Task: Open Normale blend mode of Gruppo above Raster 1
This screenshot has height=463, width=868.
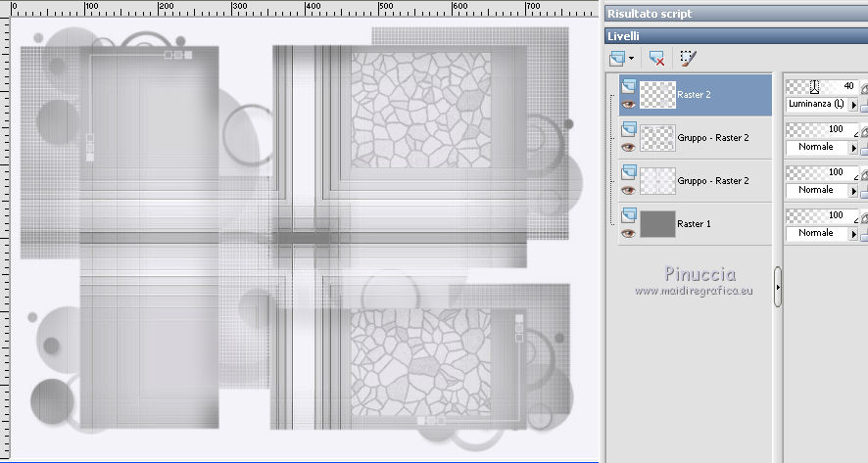Action: point(853,191)
